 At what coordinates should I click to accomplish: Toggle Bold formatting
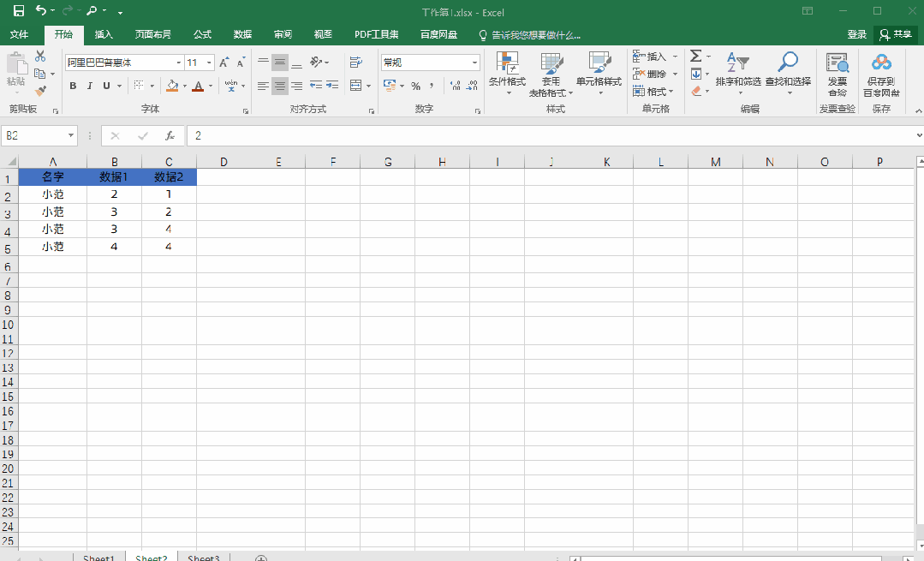coord(73,86)
